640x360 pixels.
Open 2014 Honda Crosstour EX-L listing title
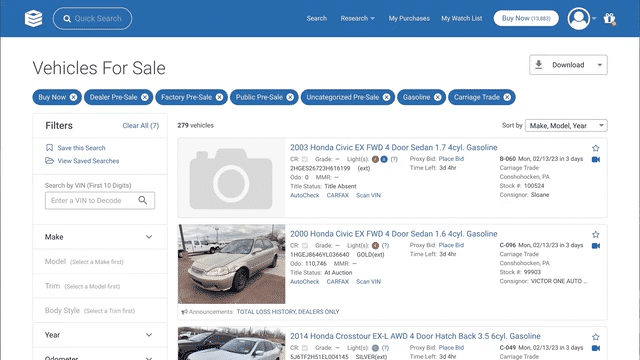pos(415,336)
